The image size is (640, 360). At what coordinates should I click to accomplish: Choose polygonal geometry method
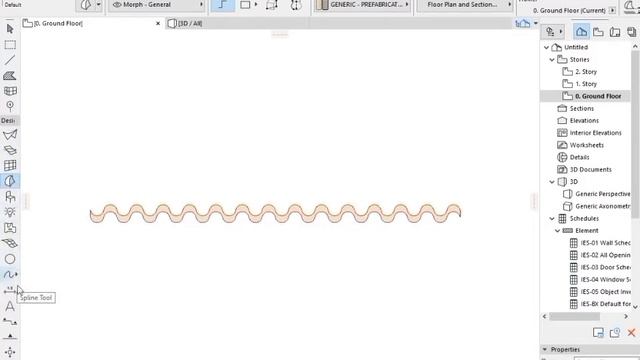pyautogui.click(x=222, y=5)
